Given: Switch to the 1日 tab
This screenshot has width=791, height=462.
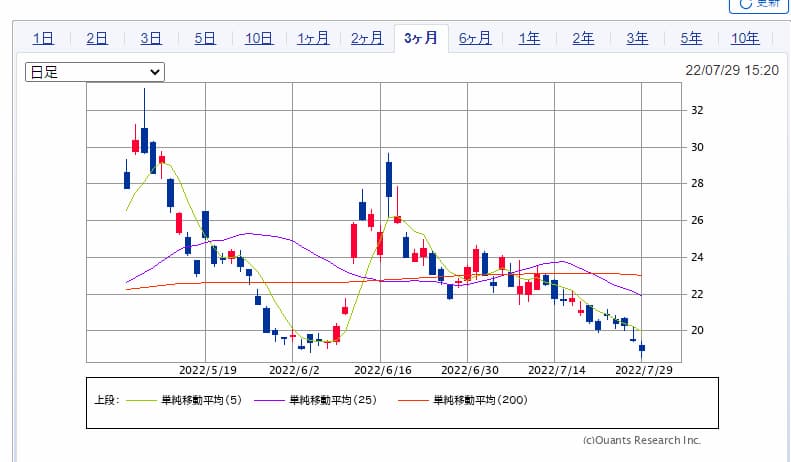Looking at the screenshot, I should (43, 38).
